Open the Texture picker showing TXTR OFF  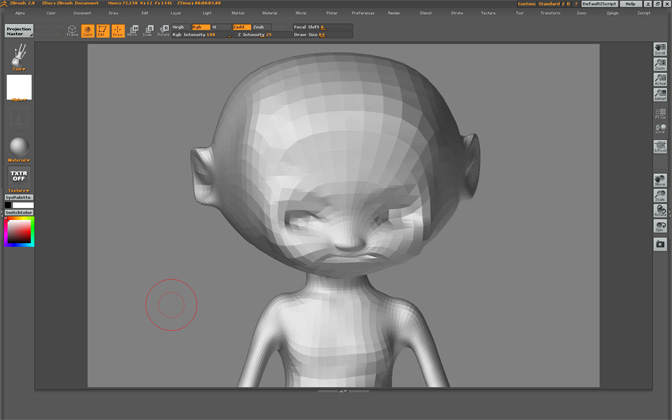(x=19, y=177)
